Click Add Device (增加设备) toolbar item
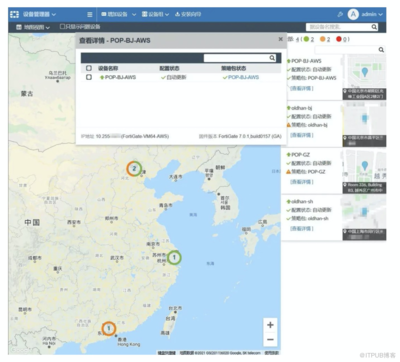The image size is (400, 362). [114, 14]
